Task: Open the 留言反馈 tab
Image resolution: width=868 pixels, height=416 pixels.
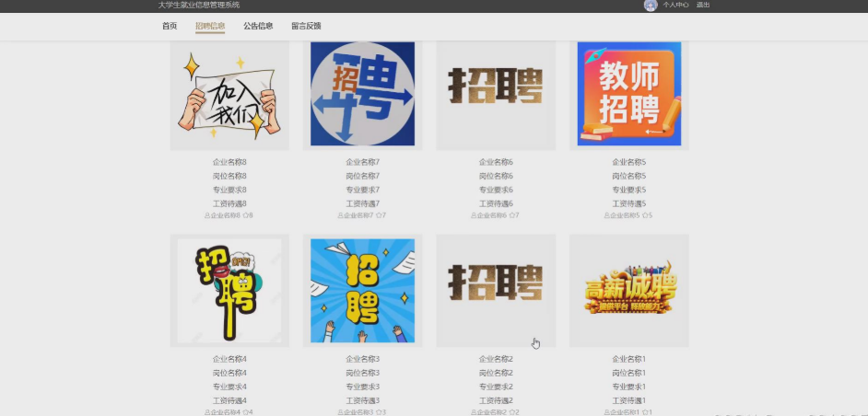Action: pyautogui.click(x=306, y=26)
